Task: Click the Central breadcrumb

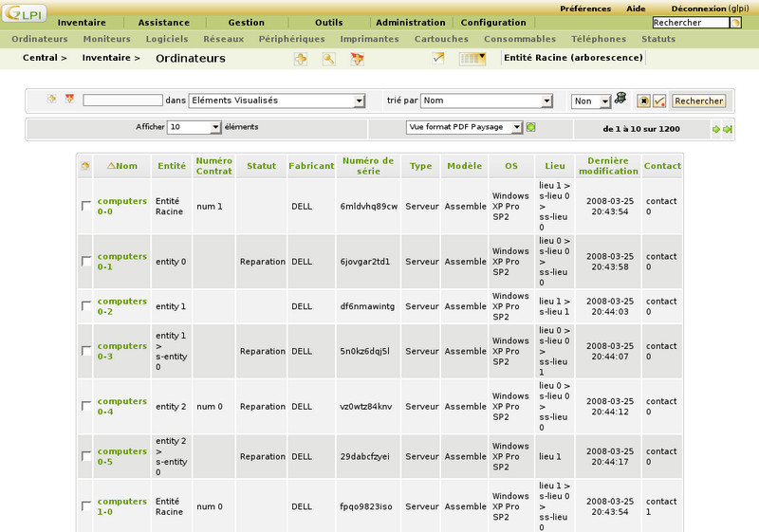Action: tap(40, 58)
